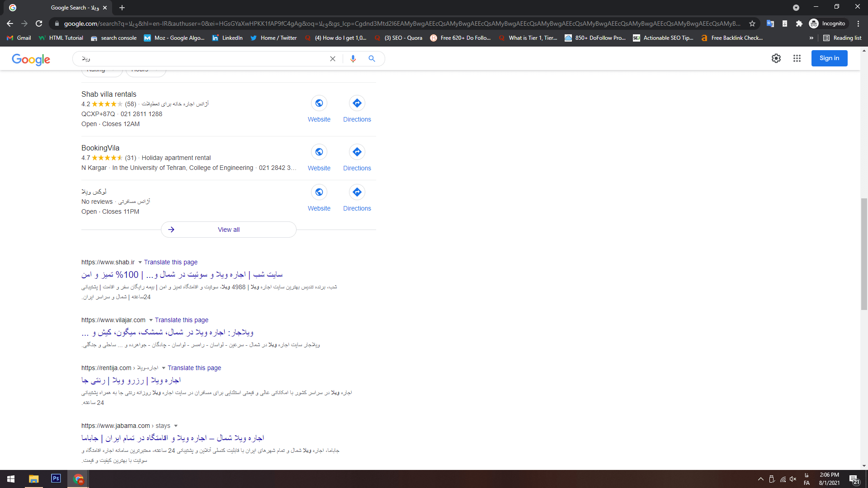Open the Home / Twitter bookmark
The image size is (868, 488).
[x=274, y=38]
